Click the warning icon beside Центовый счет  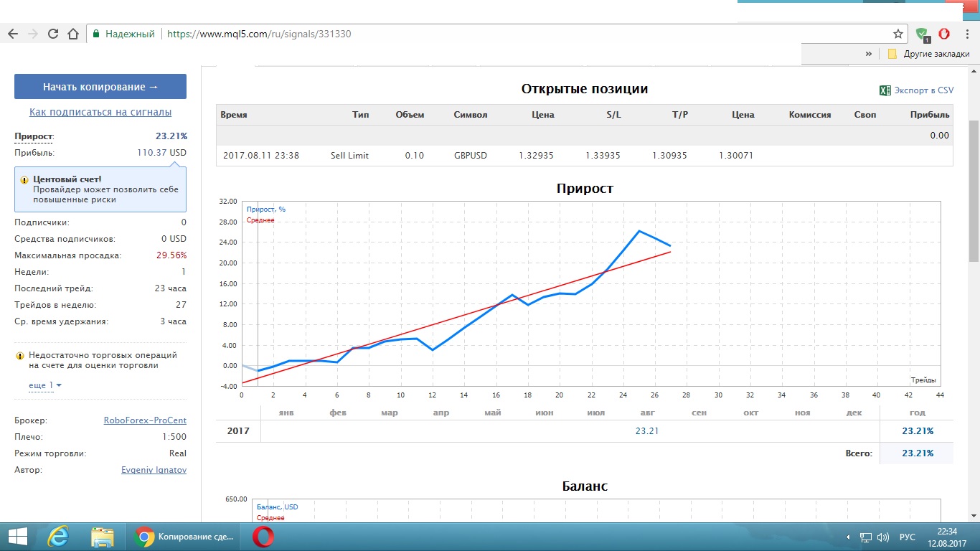pyautogui.click(x=24, y=179)
